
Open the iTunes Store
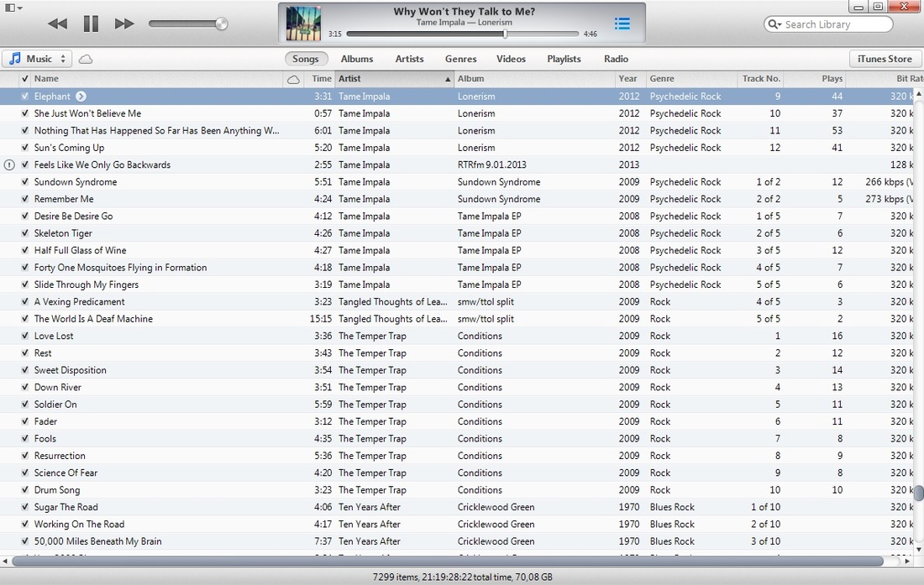[885, 59]
